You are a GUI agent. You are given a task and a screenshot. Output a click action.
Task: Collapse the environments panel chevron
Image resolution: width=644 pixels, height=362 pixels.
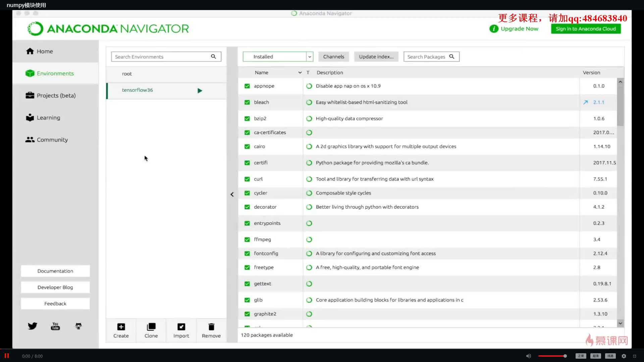(232, 194)
